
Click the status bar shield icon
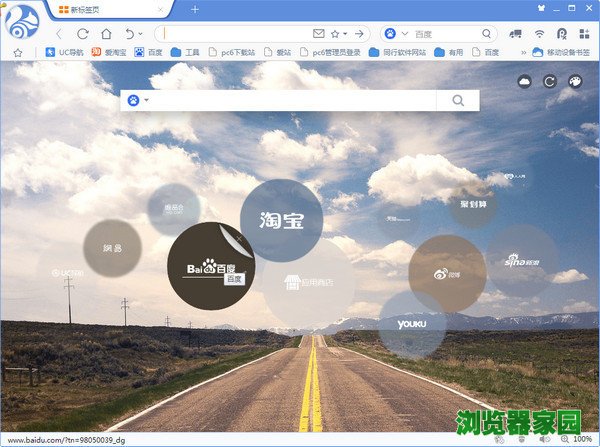tap(521, 439)
